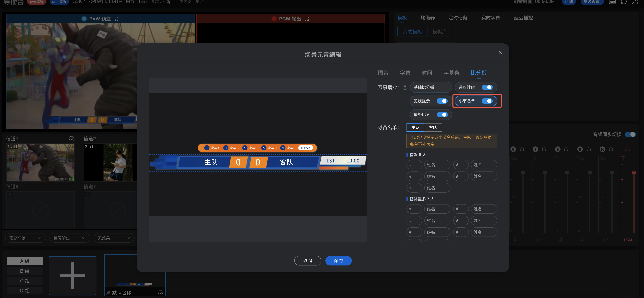Viewport: 644px width, 298px height.
Task: Monitor channel 9 with headphone icon
Action: 588,149
